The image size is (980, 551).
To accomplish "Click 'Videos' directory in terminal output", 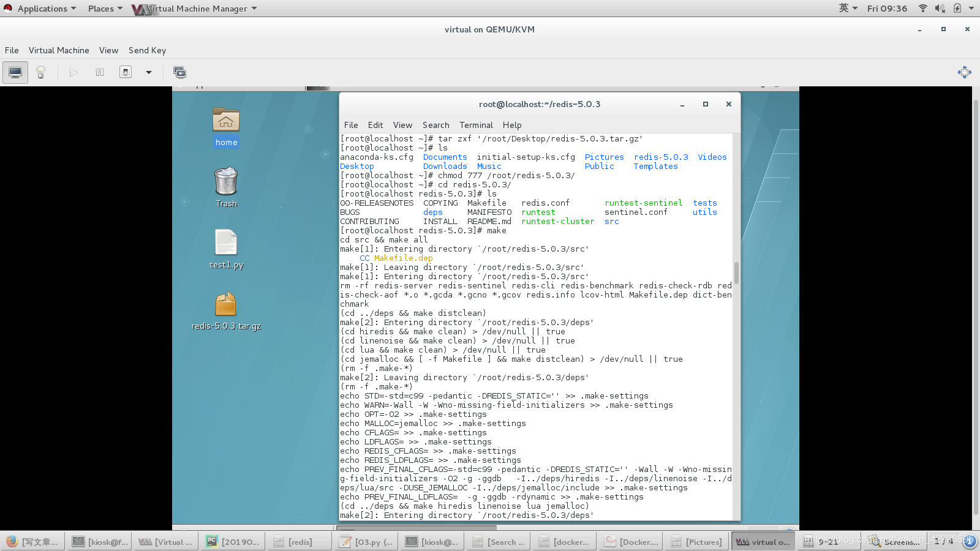I will [x=712, y=157].
